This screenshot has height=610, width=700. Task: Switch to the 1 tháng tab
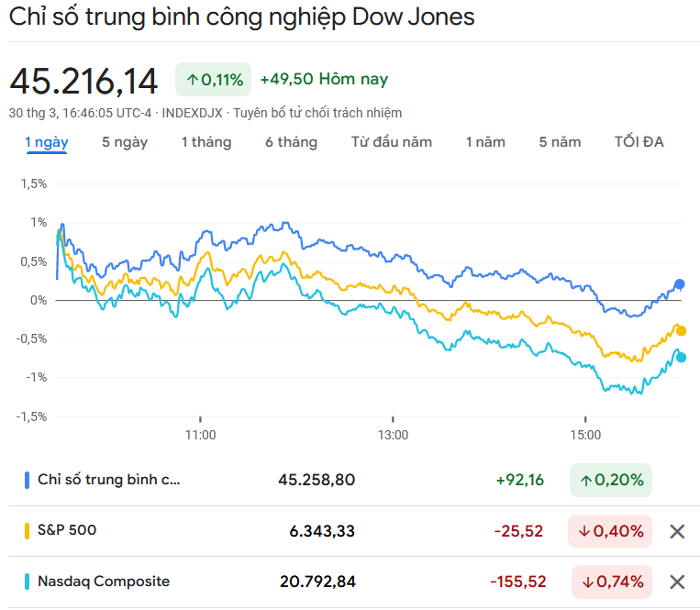pos(206,142)
